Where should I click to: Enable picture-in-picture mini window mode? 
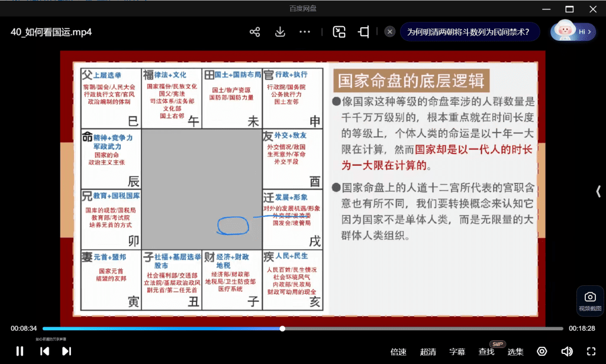(x=339, y=32)
